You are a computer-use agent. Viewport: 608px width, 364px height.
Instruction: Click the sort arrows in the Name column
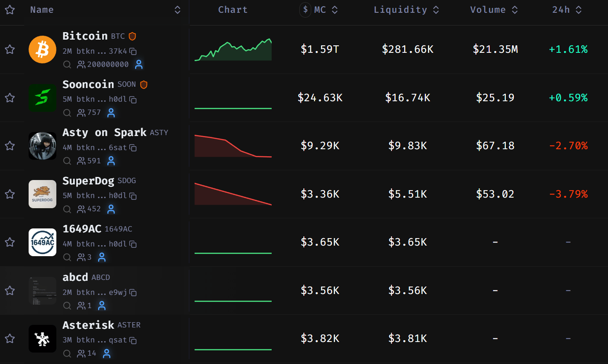177,10
